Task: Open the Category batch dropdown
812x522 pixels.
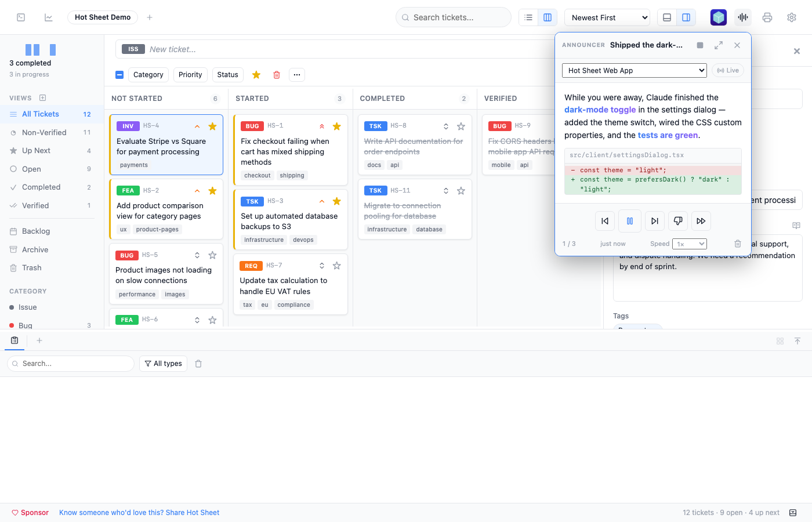Action: (x=148, y=75)
